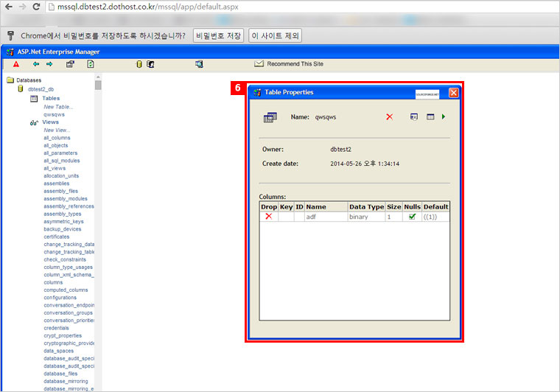Screen dimensions: 560x392
Task: Expand the Databases folder in tree
Action: (x=11, y=80)
